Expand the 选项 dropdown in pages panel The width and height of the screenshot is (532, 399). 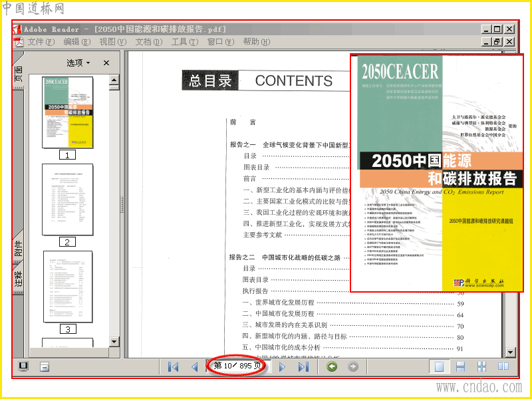78,63
